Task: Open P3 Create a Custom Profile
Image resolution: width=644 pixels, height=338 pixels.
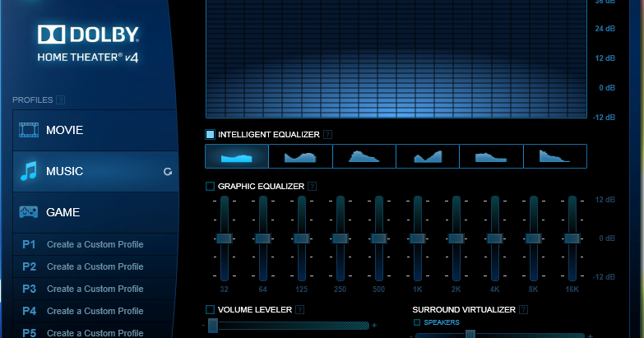Action: pos(95,289)
